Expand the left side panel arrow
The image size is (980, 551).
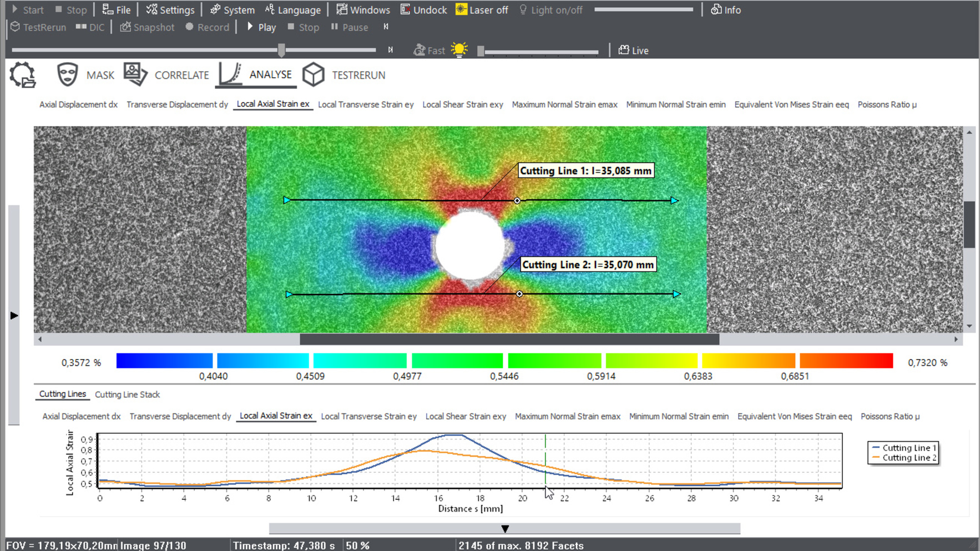[14, 315]
